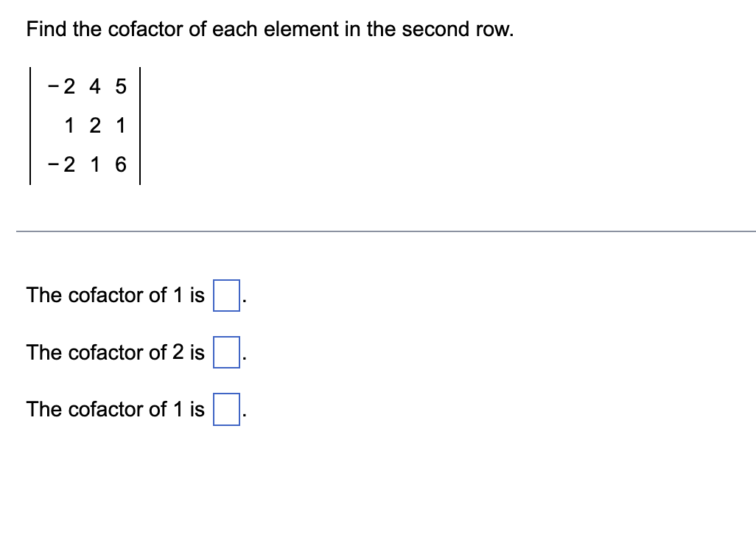Select the -2 in the matrix first row

(62, 86)
